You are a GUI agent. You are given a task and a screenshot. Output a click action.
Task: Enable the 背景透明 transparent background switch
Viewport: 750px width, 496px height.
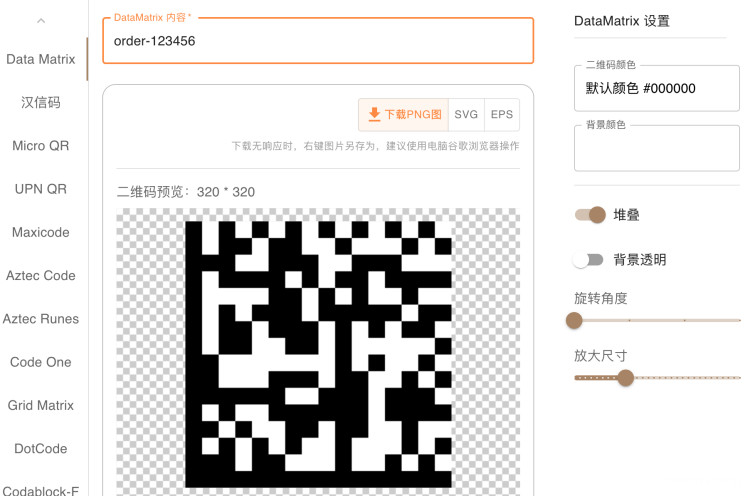[x=588, y=260]
